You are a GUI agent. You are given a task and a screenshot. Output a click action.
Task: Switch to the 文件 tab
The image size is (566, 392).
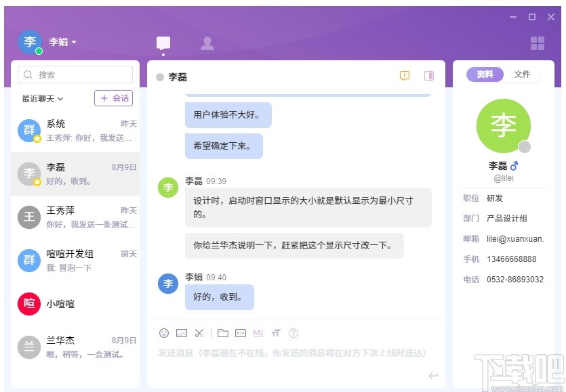(x=523, y=74)
